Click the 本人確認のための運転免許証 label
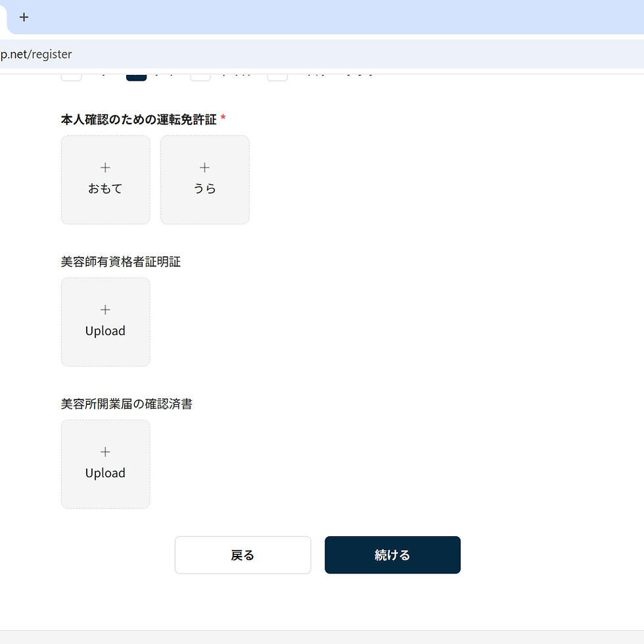Viewport: 644px width, 644px height. pos(139,120)
